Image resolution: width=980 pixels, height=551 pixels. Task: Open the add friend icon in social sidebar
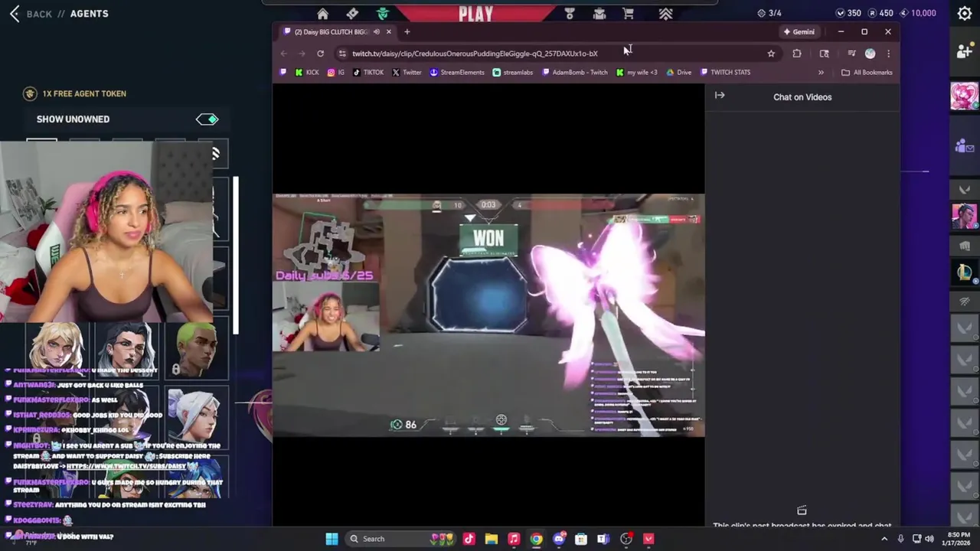[964, 51]
